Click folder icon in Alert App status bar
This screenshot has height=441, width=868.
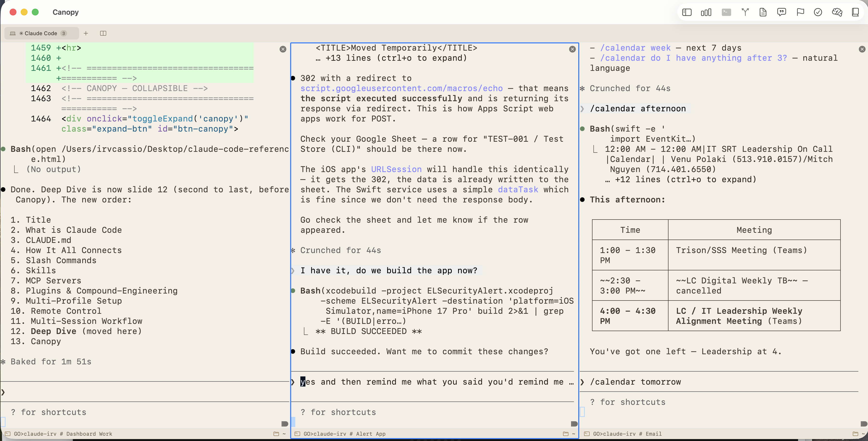pyautogui.click(x=566, y=434)
